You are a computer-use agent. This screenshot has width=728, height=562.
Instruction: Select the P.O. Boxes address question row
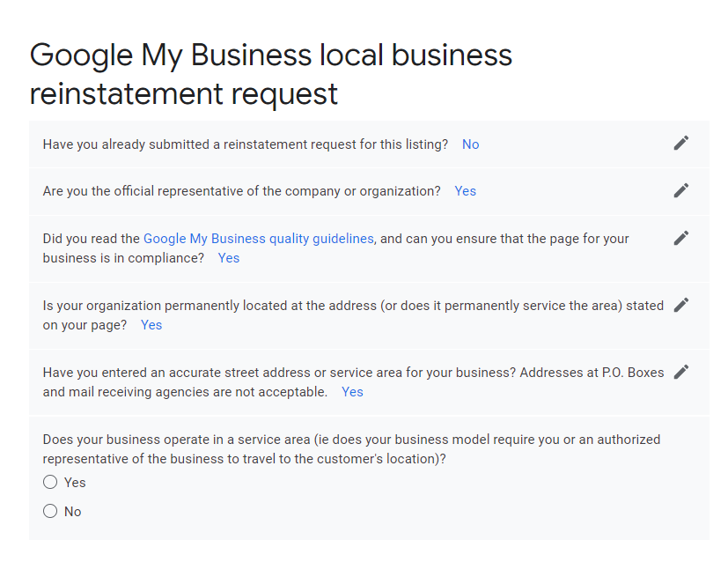coord(352,381)
